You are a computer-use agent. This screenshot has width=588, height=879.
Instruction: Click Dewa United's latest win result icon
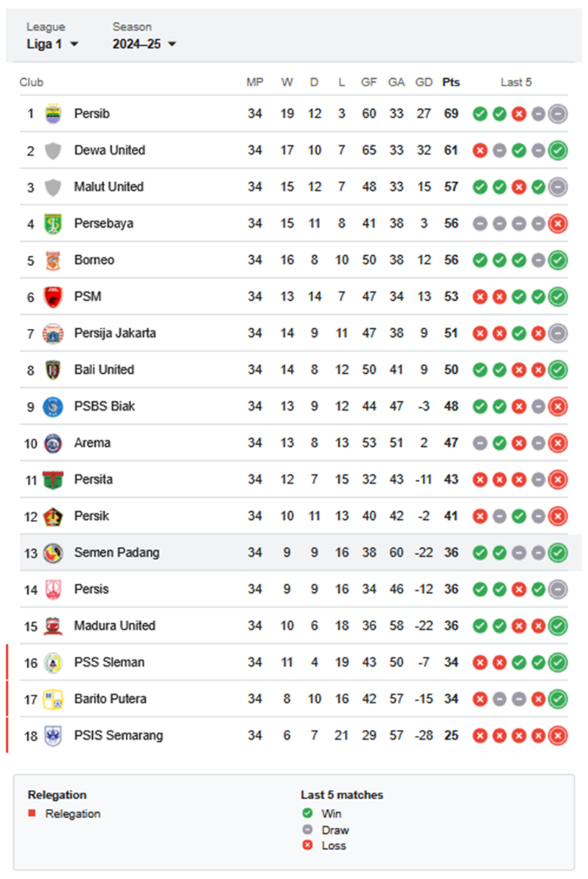[558, 150]
